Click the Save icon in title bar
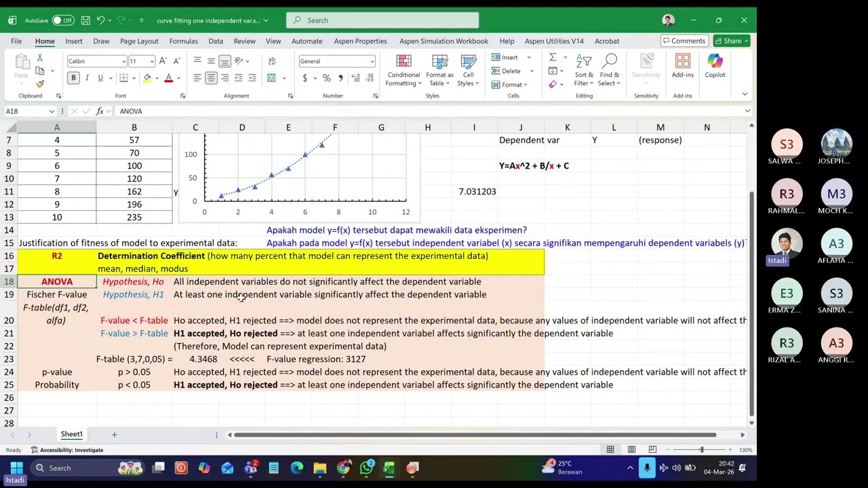This screenshot has height=488, width=868. (85, 20)
